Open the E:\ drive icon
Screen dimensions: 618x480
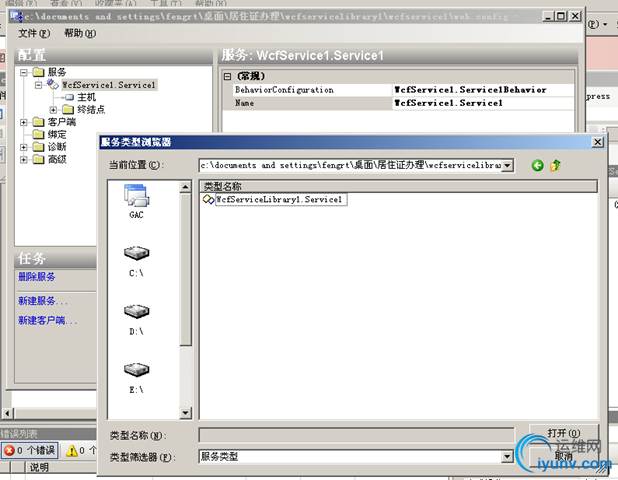click(136, 370)
